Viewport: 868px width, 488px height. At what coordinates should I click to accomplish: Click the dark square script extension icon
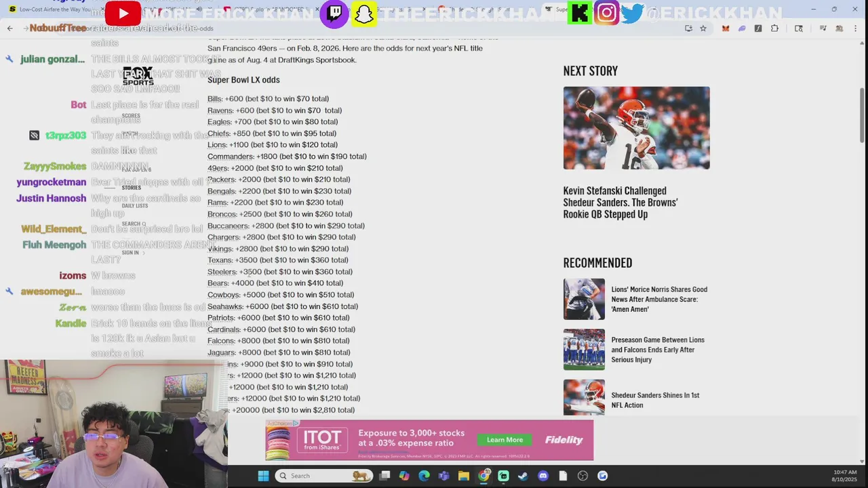(758, 28)
